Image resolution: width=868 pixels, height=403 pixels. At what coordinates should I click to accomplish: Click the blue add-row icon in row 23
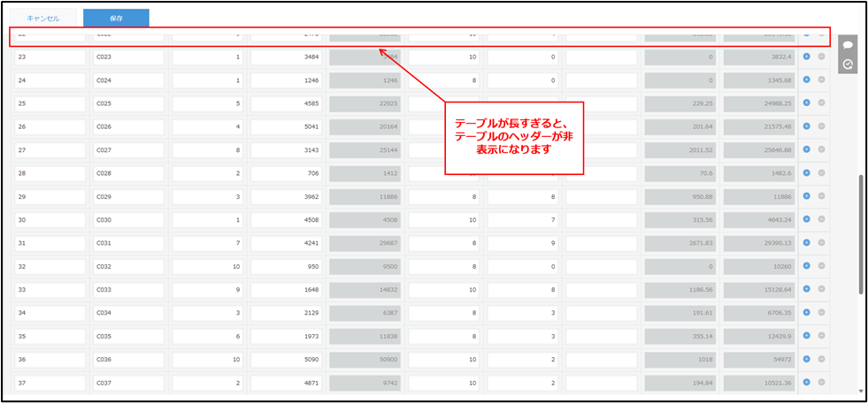[806, 57]
